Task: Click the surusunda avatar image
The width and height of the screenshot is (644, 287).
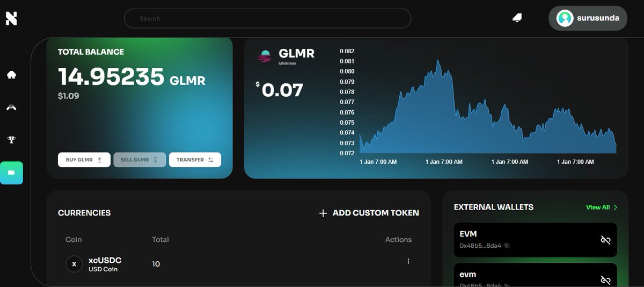Action: coord(565,18)
